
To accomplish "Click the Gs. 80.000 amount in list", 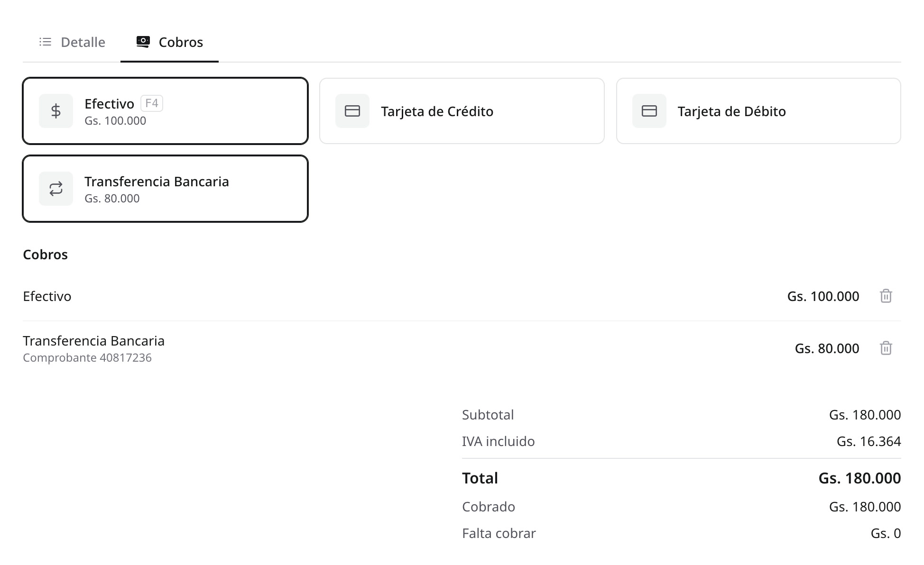I will point(827,348).
